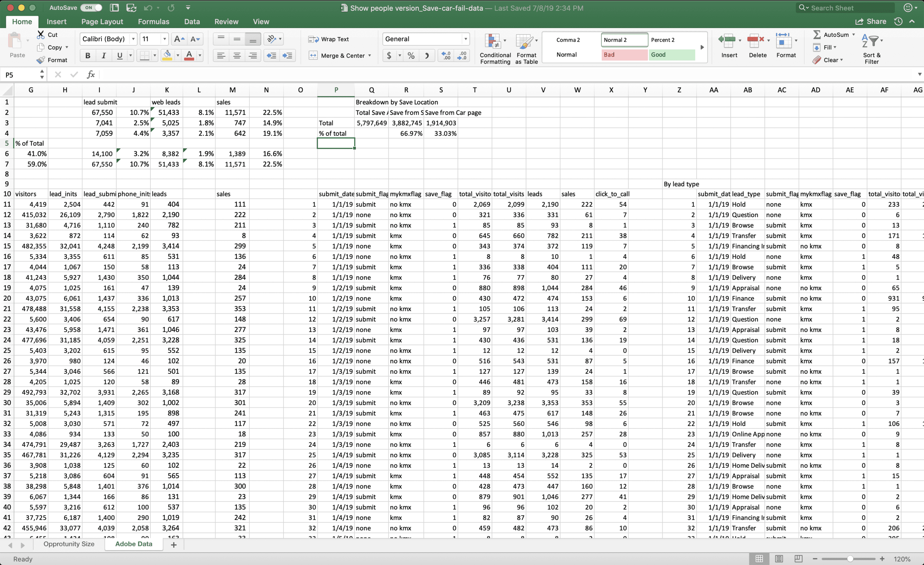Click Decrease Decimal icon
This screenshot has width=924, height=565.
(x=462, y=55)
